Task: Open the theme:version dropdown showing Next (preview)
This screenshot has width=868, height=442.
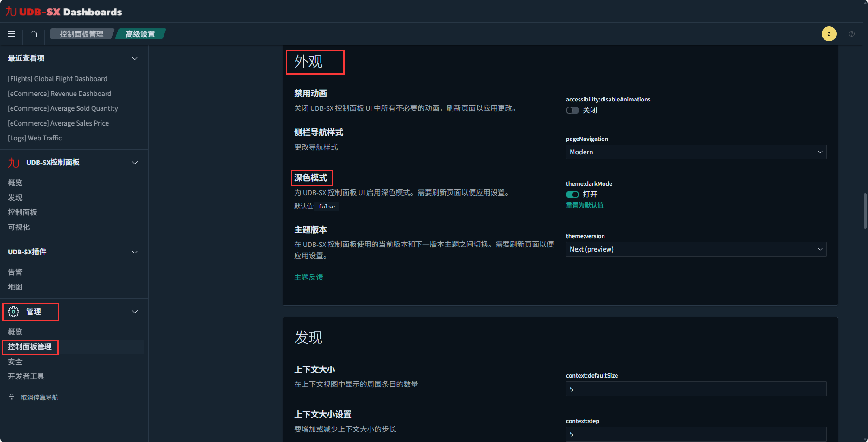Action: 696,249
